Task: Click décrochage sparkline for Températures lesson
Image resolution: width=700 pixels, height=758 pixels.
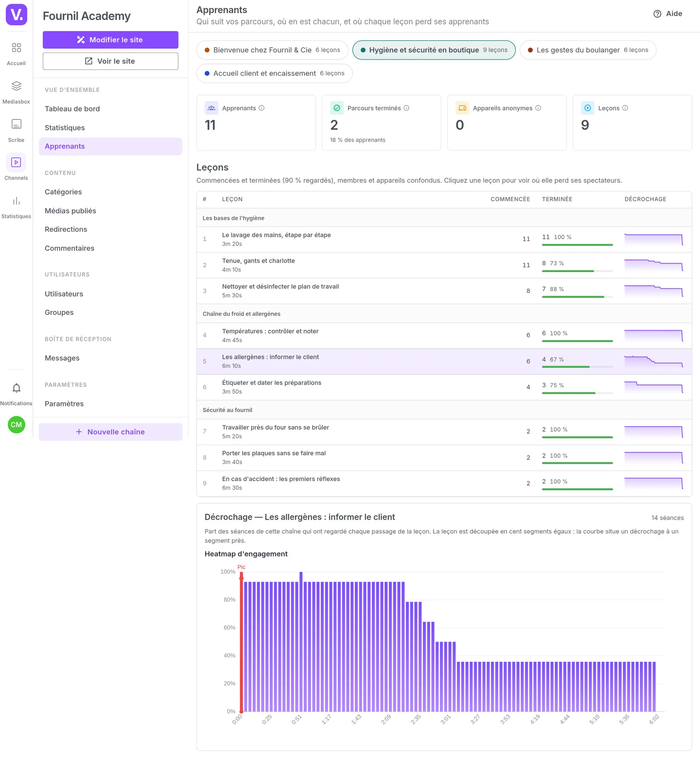Action: click(x=654, y=335)
